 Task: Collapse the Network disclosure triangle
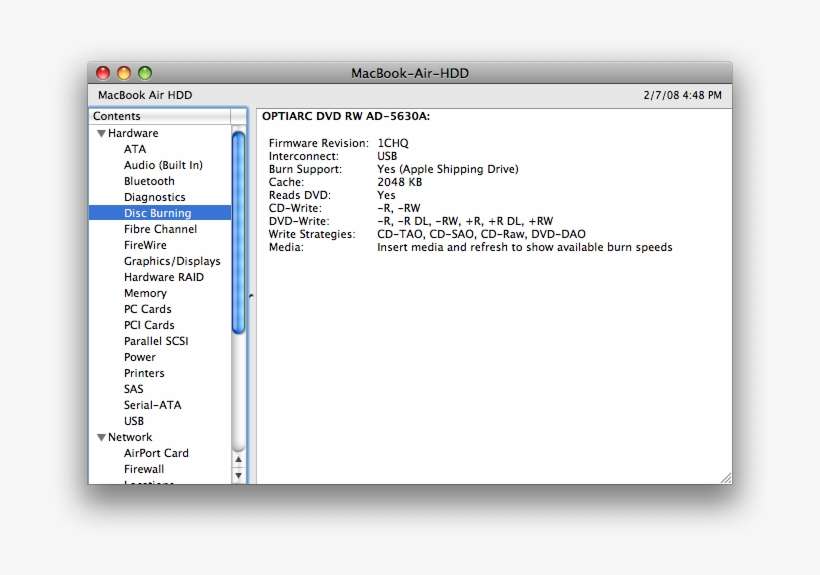click(101, 437)
